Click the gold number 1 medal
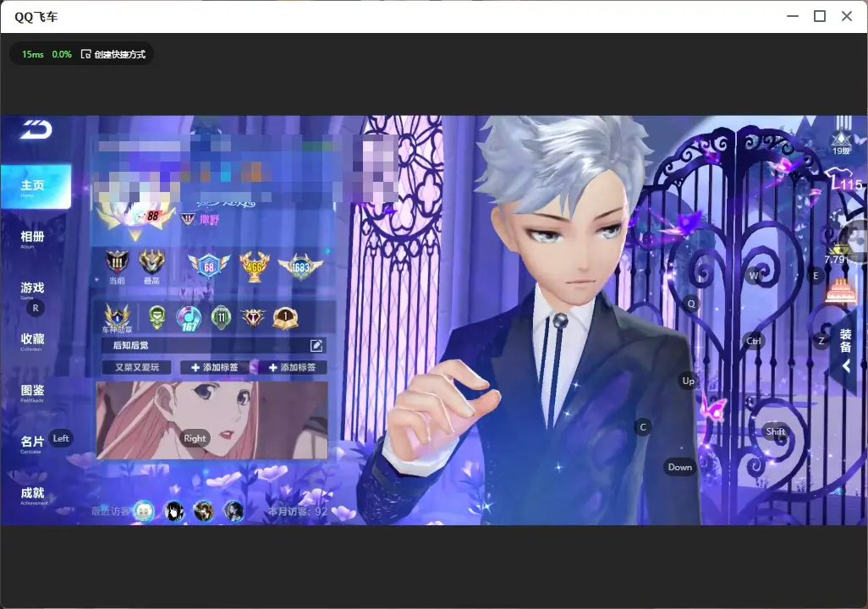This screenshot has width=868, height=609. coord(286,318)
